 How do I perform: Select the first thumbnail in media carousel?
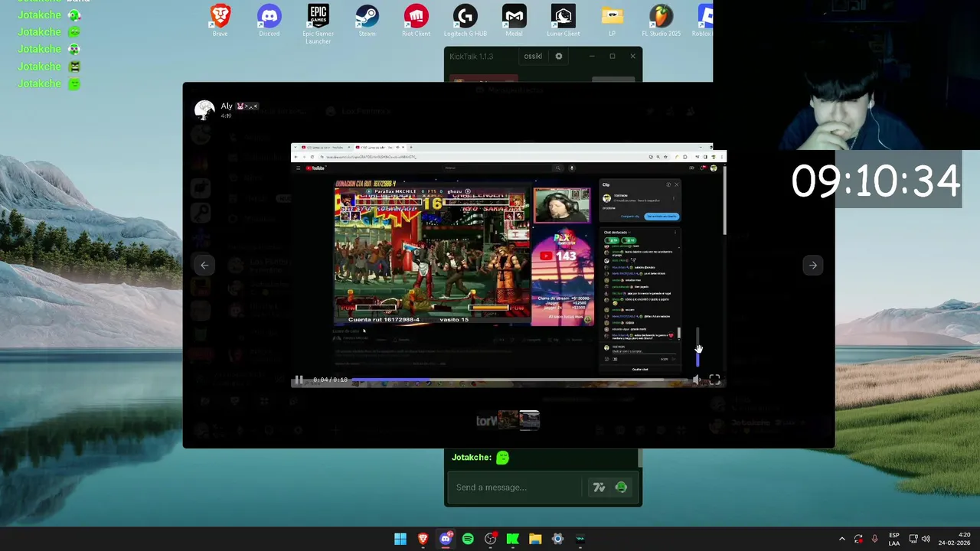tap(486, 420)
